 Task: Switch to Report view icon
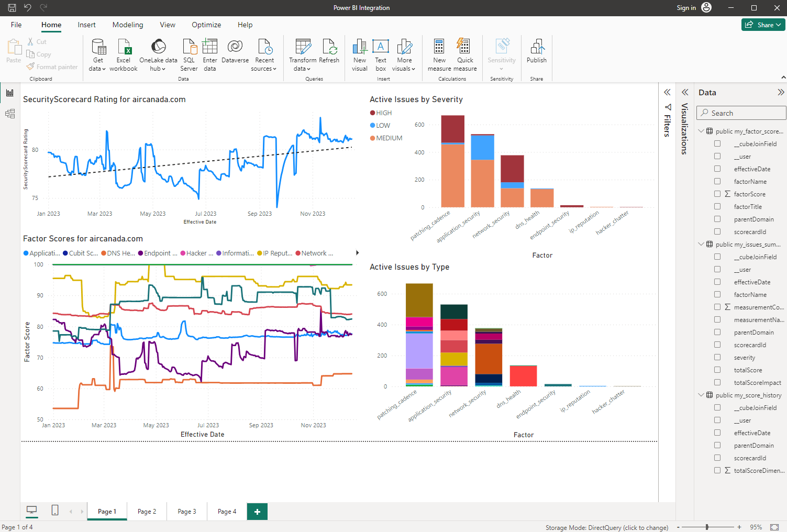[10, 93]
